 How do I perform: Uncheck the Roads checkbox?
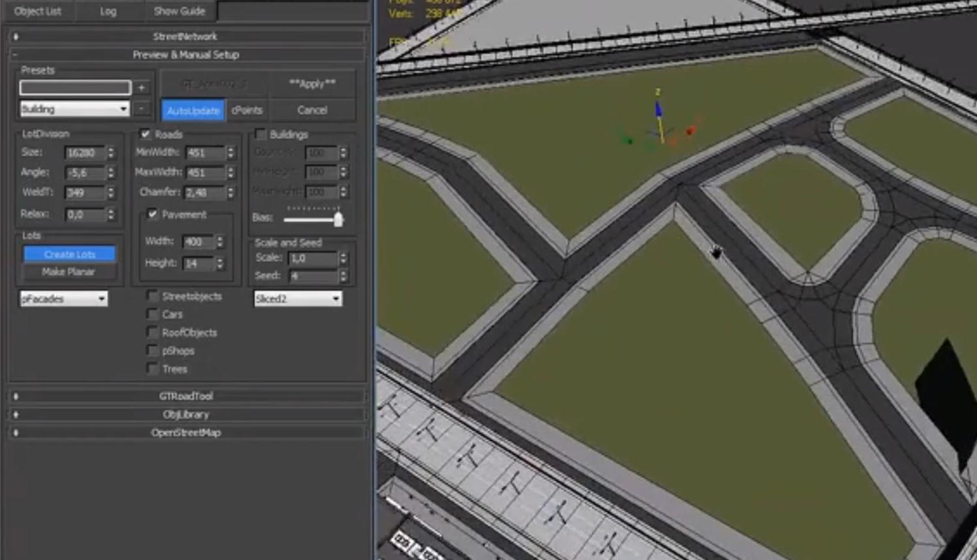pyautogui.click(x=146, y=134)
